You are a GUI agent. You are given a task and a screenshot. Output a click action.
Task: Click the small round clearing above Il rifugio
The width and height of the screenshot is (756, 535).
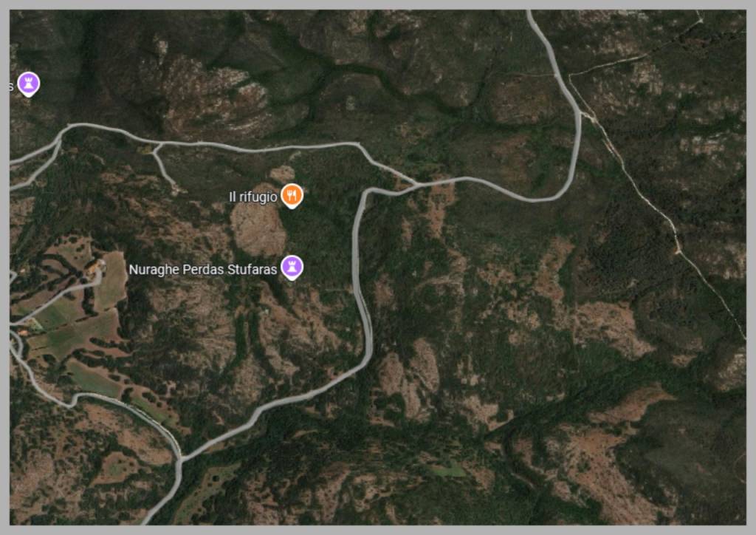tap(282, 174)
